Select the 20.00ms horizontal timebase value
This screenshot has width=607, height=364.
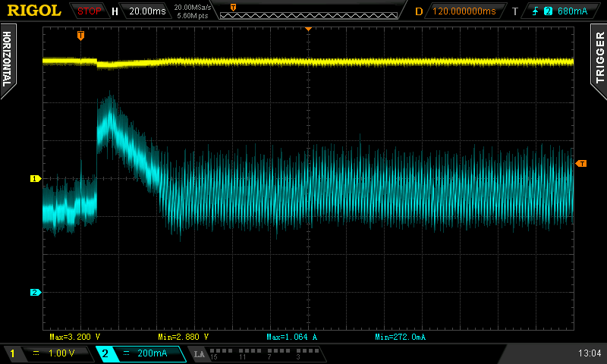(x=147, y=11)
